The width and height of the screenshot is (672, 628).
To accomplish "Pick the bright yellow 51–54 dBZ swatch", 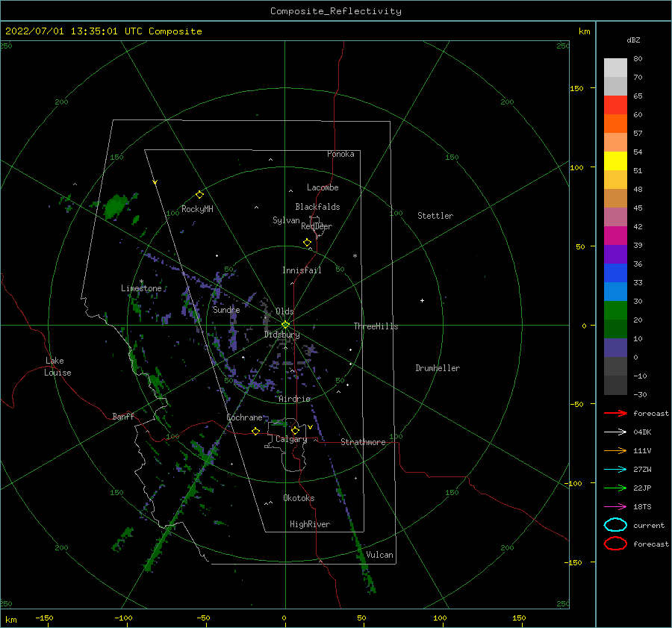I will tap(615, 161).
